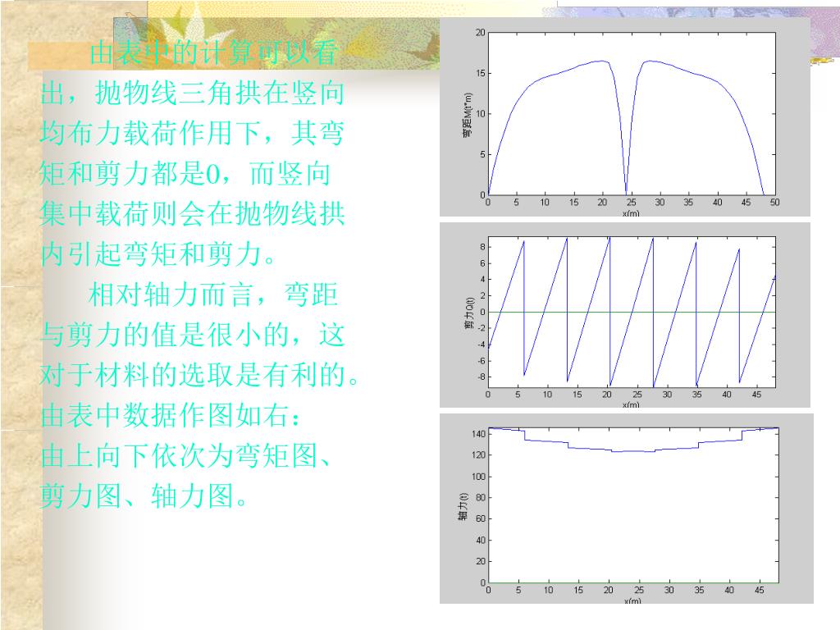This screenshot has width=840, height=630.
Task: Click the x(m) label under the top chart
Action: (631, 213)
